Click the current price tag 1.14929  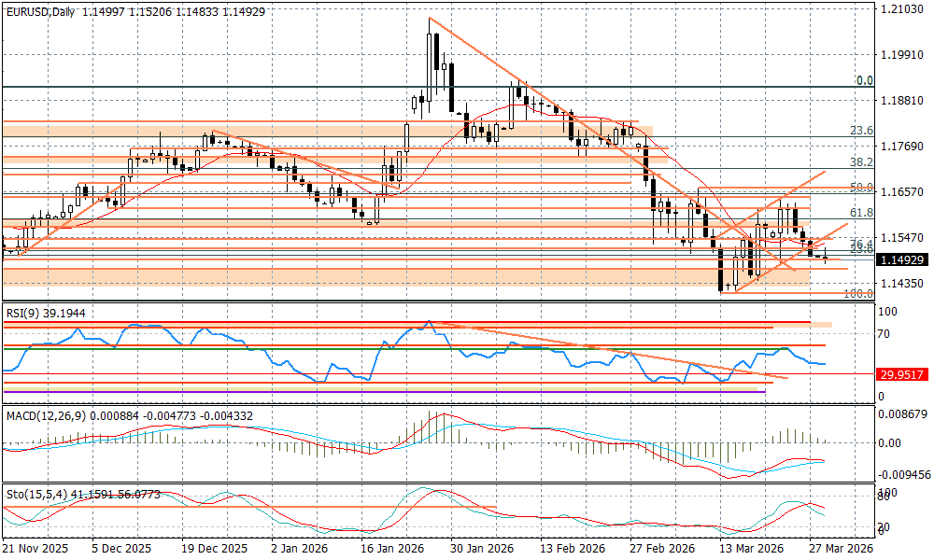click(x=903, y=259)
